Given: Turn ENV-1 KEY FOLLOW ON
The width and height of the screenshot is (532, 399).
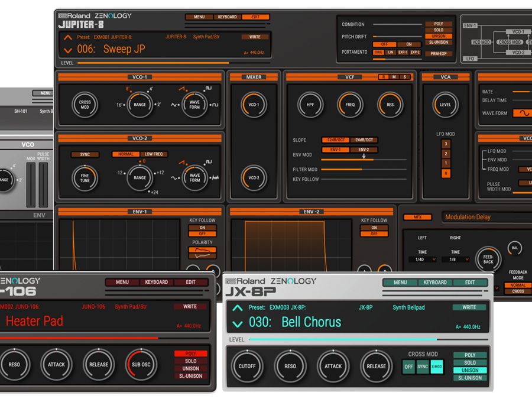Looking at the screenshot, I should (x=202, y=228).
